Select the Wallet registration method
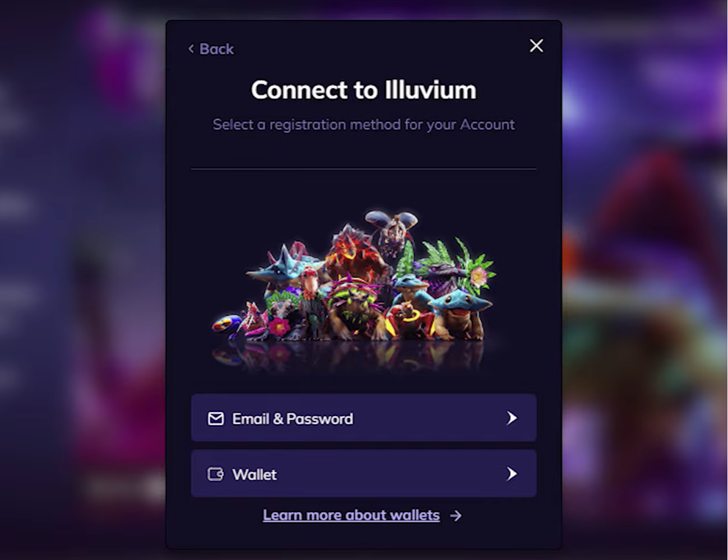728x560 pixels. [x=364, y=474]
